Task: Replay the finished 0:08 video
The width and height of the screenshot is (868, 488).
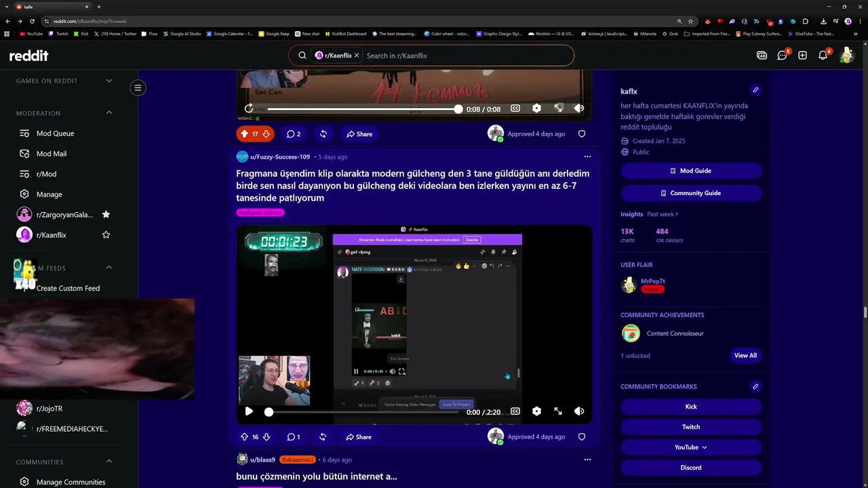Action: click(x=249, y=108)
